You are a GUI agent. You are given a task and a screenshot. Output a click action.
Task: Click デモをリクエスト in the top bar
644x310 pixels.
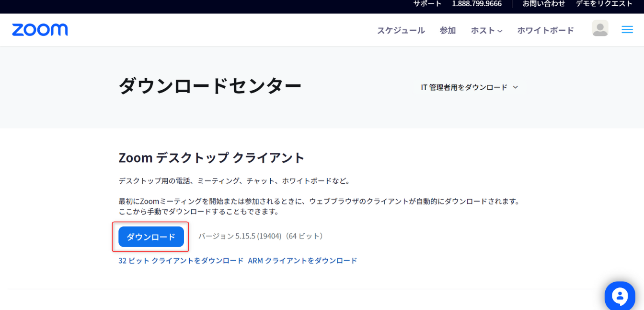[604, 4]
